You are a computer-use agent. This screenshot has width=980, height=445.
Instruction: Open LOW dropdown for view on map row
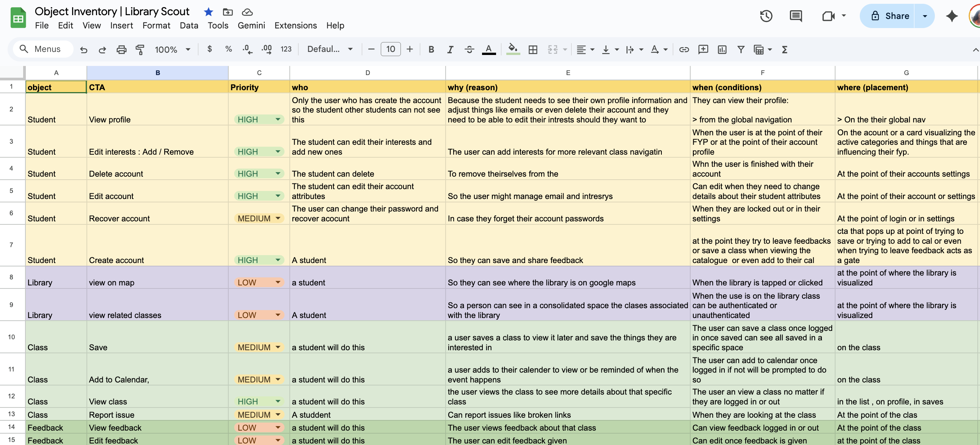click(259, 283)
